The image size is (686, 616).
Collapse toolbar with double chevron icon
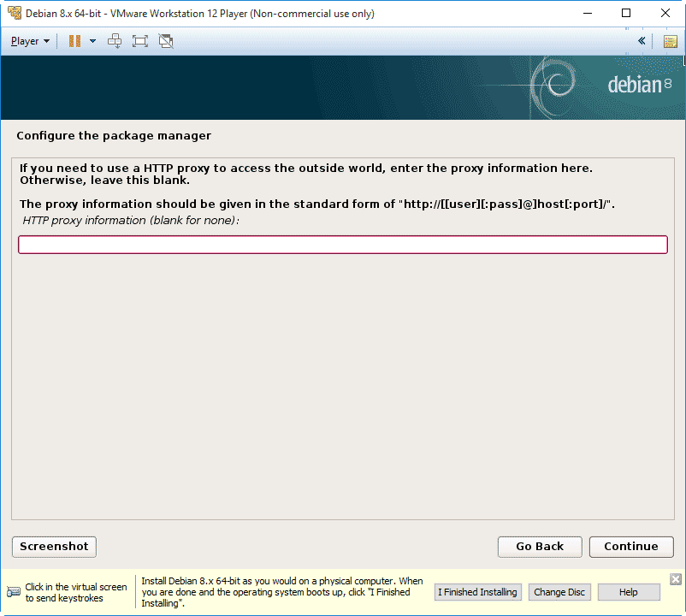point(642,41)
